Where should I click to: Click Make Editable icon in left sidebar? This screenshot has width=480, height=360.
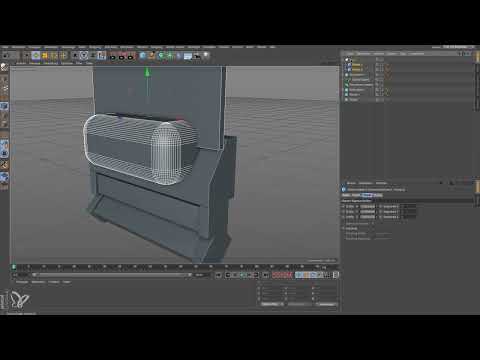(x=4, y=68)
